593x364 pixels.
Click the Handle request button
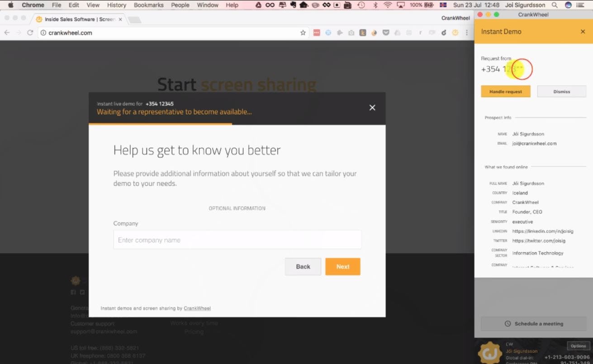pos(506,91)
